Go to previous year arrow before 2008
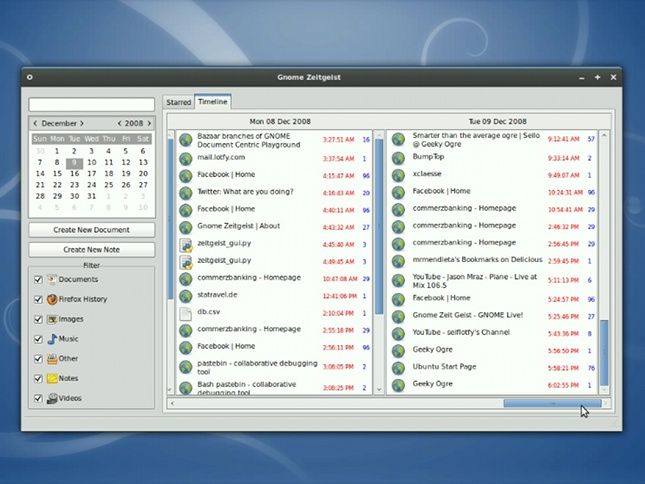This screenshot has width=645, height=484. [x=119, y=123]
